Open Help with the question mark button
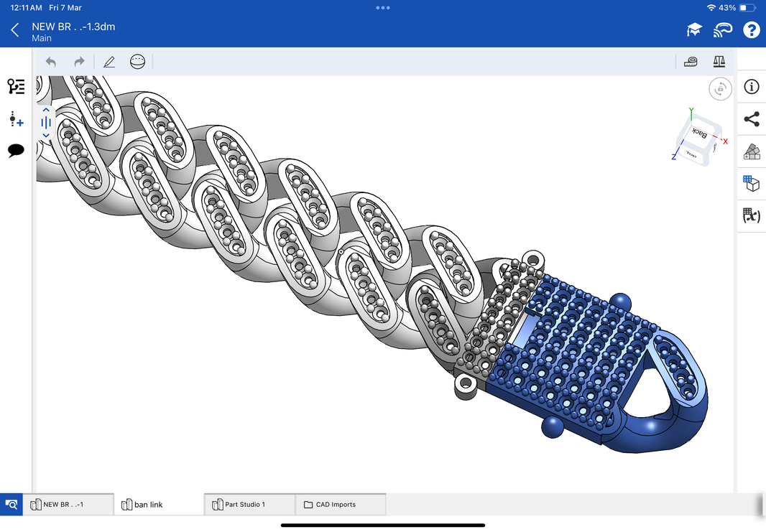 pyautogui.click(x=751, y=29)
